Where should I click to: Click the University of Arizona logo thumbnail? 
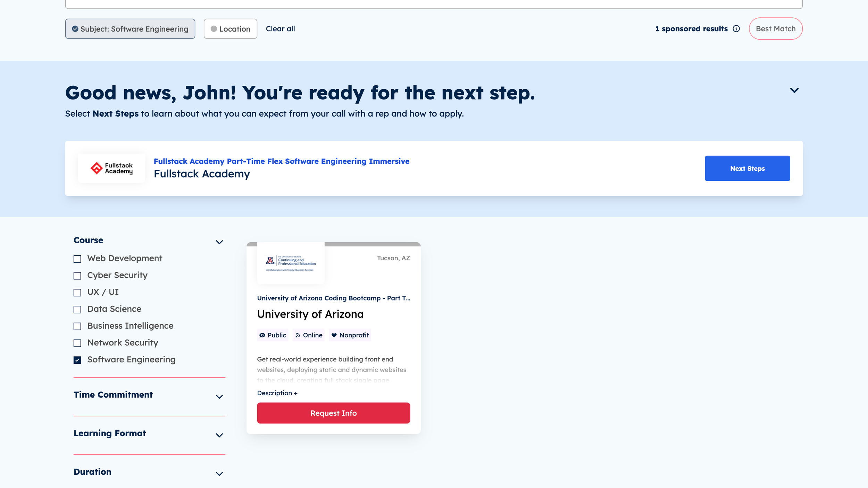click(x=291, y=263)
